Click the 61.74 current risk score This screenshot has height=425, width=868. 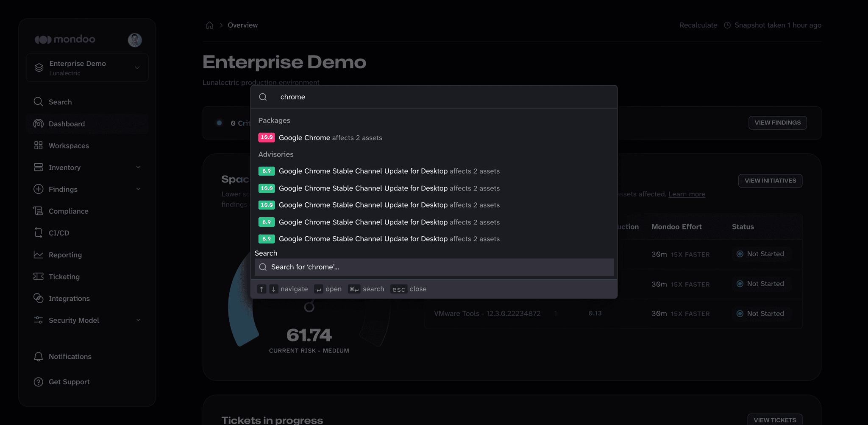tap(309, 335)
